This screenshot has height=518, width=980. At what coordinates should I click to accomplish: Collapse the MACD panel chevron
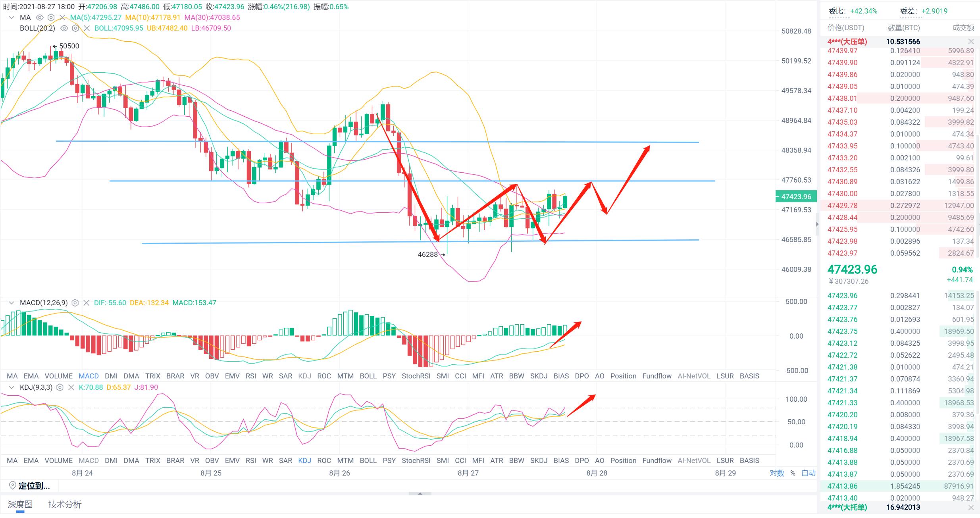click(x=12, y=303)
